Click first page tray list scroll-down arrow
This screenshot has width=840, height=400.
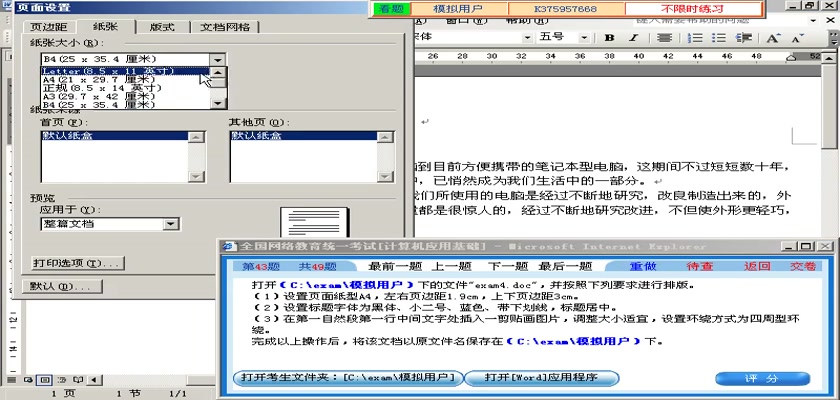point(197,177)
